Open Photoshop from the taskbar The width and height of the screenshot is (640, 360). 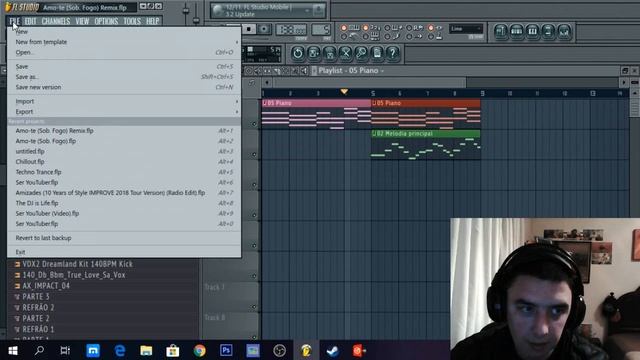(x=226, y=350)
